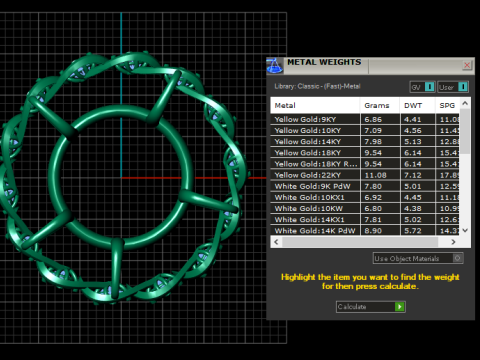The width and height of the screenshot is (480, 360).
Task: Click grams value 11.08
Action: click(375, 175)
